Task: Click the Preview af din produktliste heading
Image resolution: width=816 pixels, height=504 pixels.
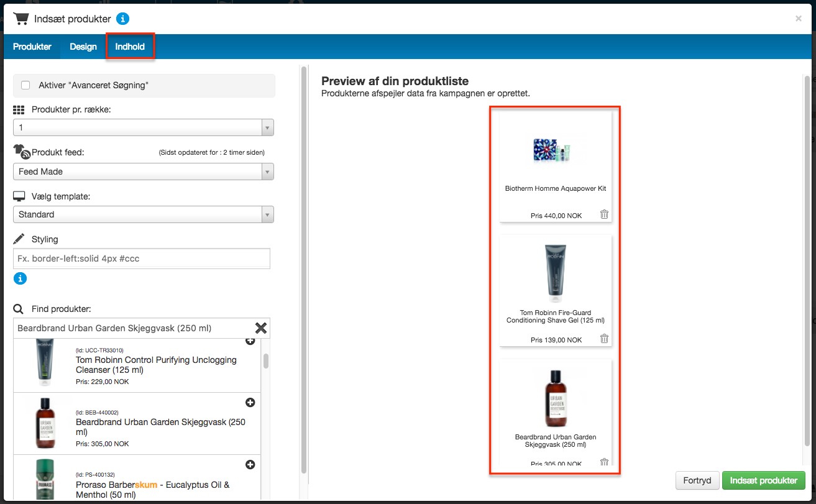Action: (x=395, y=81)
